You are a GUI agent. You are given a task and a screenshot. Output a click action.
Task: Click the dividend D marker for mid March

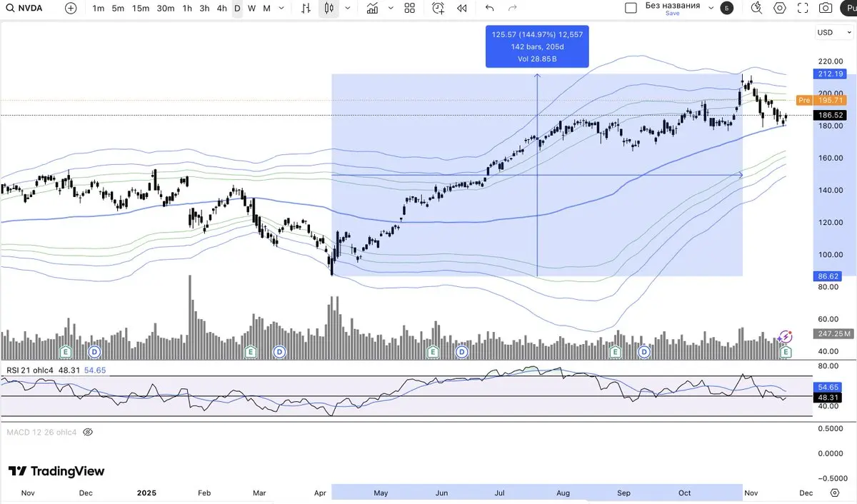(x=279, y=352)
